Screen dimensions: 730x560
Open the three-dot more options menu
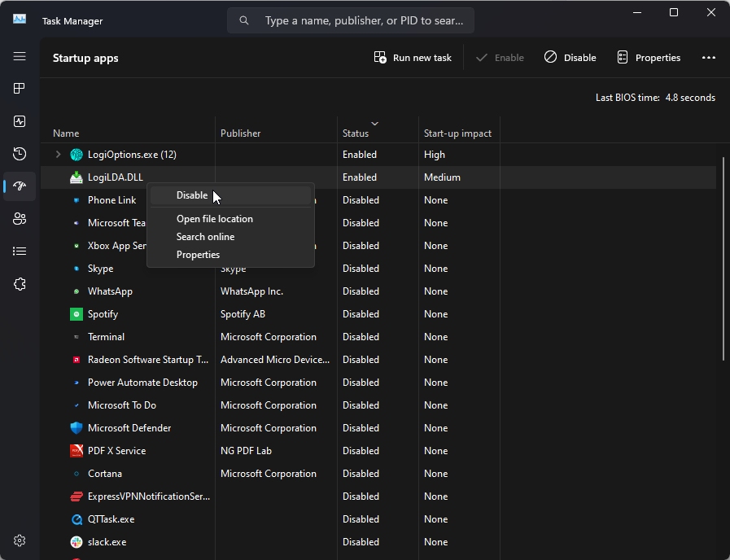pos(708,58)
